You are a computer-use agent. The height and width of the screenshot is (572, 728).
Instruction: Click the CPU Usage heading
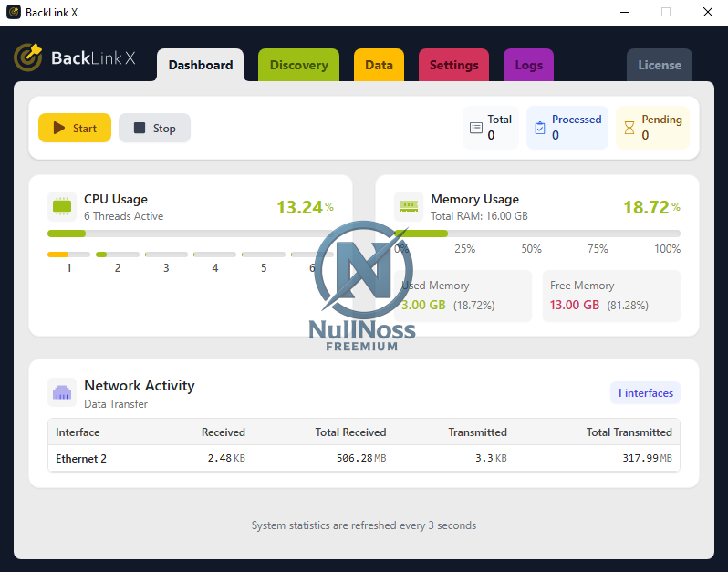point(116,199)
